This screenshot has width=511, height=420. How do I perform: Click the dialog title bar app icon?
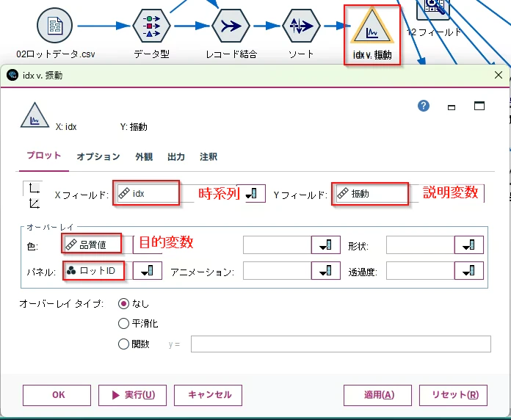(x=12, y=76)
